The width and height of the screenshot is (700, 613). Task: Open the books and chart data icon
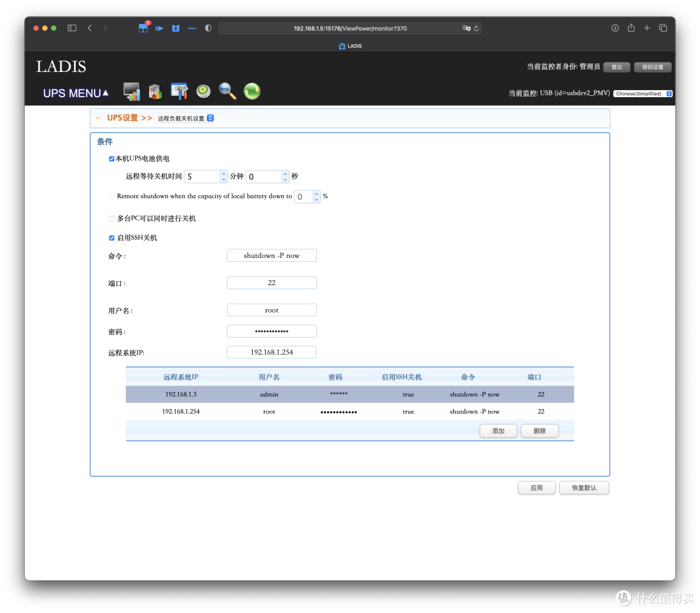click(x=155, y=91)
